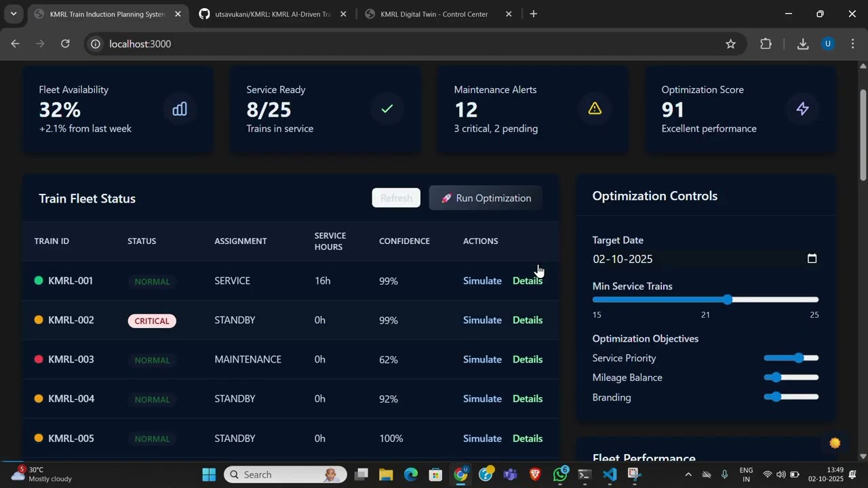This screenshot has height=488, width=868.
Task: Open the Chrome profile avatar
Action: pos(827,44)
